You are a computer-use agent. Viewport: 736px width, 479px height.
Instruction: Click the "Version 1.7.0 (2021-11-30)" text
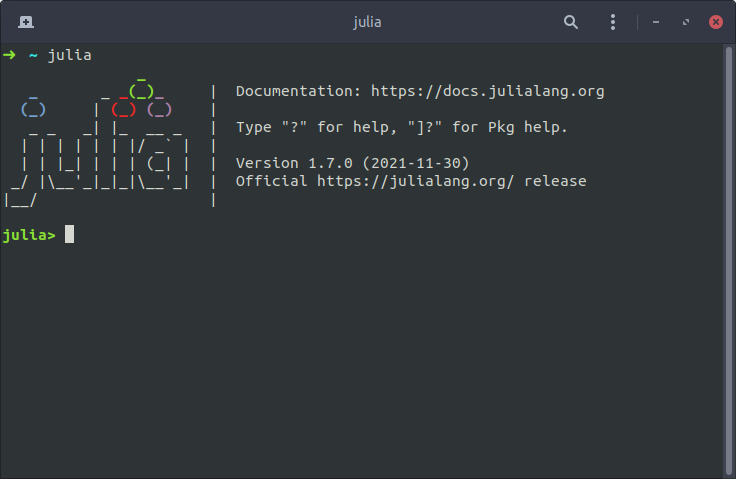click(352, 163)
